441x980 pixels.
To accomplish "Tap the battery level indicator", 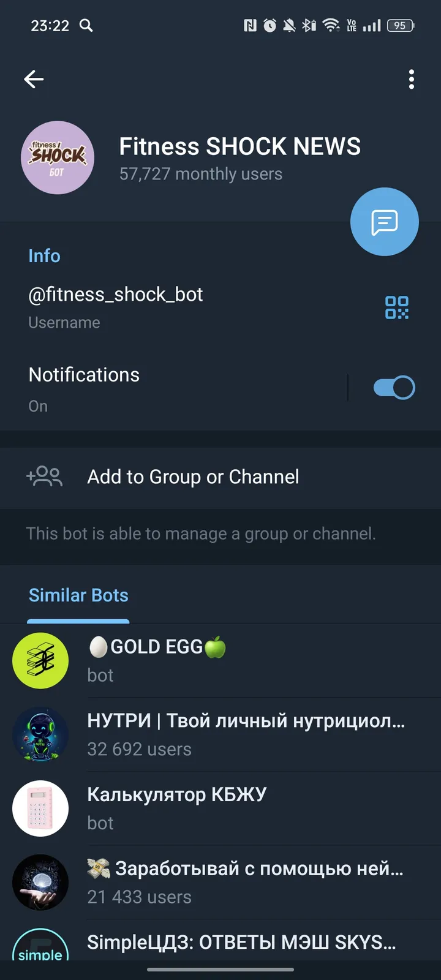I will (401, 25).
